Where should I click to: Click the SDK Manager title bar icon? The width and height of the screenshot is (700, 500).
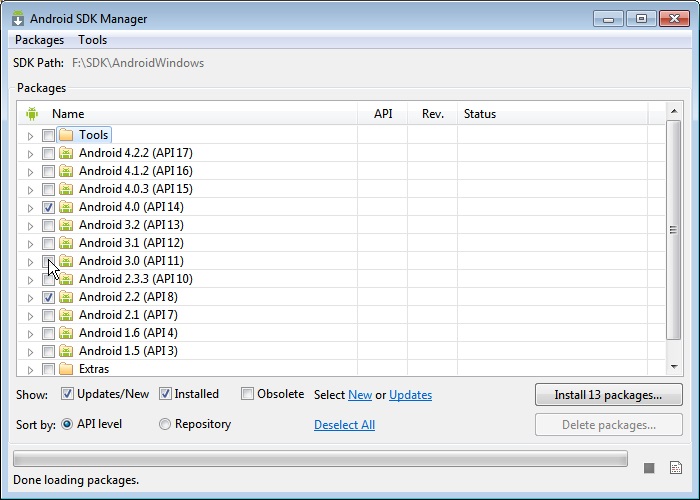(x=18, y=19)
